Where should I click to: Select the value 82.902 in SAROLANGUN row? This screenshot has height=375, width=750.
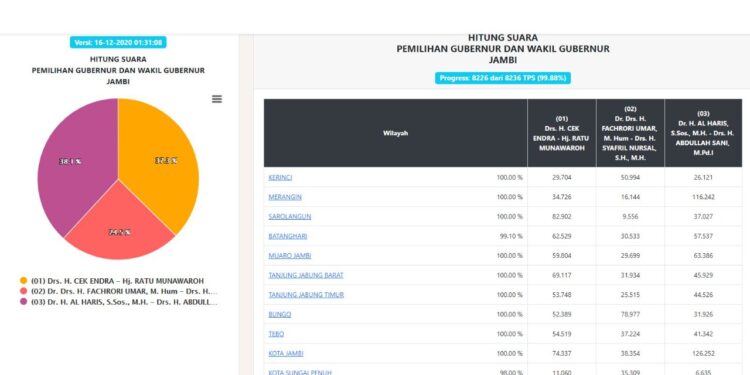[x=562, y=217]
